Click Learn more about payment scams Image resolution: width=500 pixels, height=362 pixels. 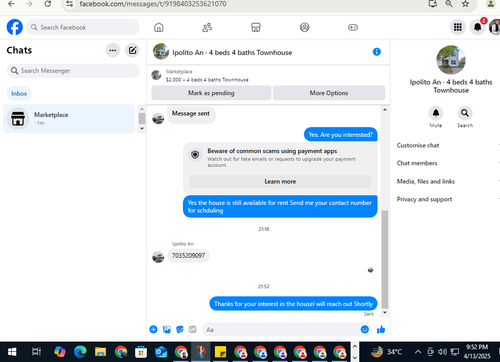tap(280, 182)
